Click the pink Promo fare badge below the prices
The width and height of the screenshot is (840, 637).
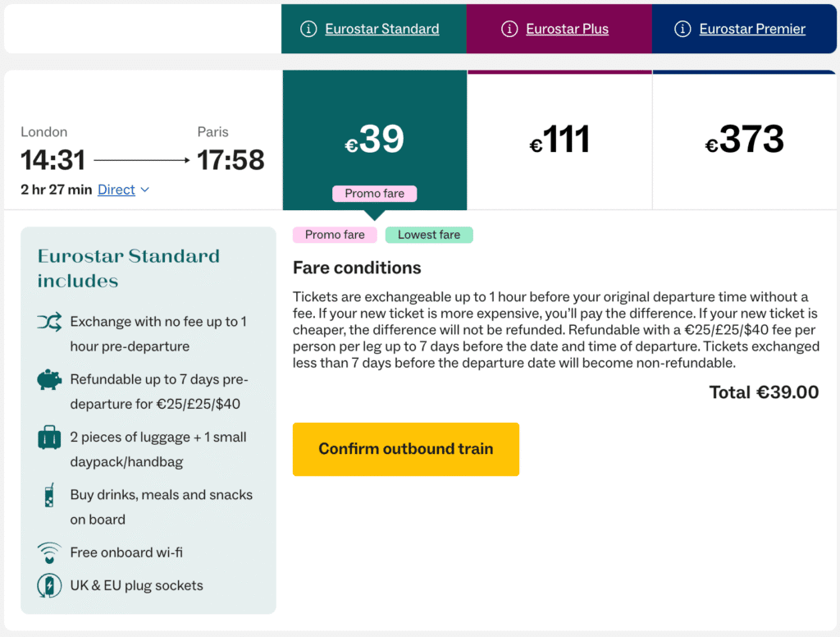[335, 235]
